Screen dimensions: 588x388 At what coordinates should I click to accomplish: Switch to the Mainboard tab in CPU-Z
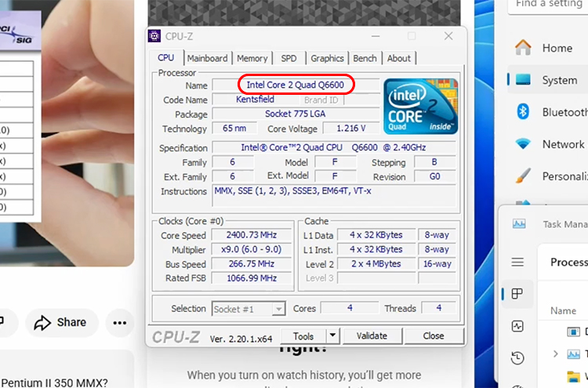pyautogui.click(x=208, y=59)
